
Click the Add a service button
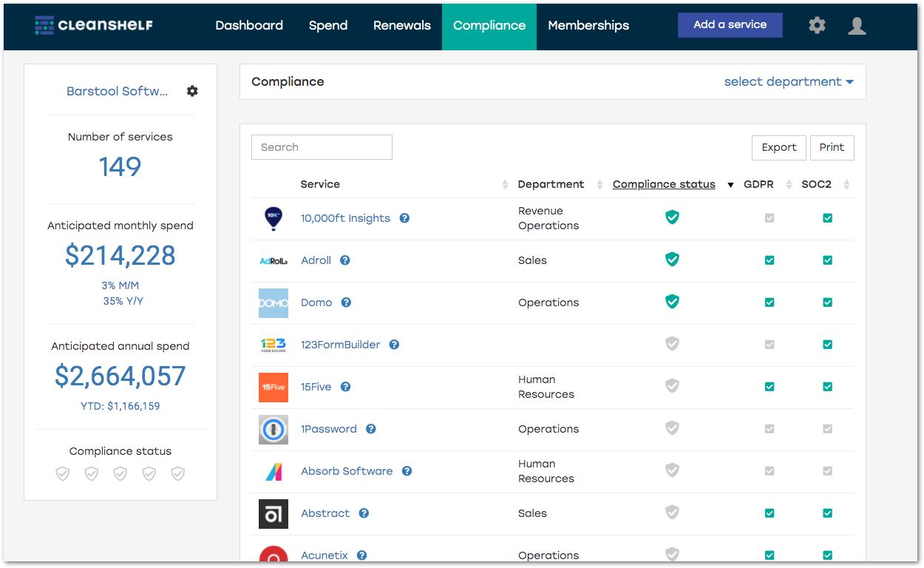tap(730, 24)
